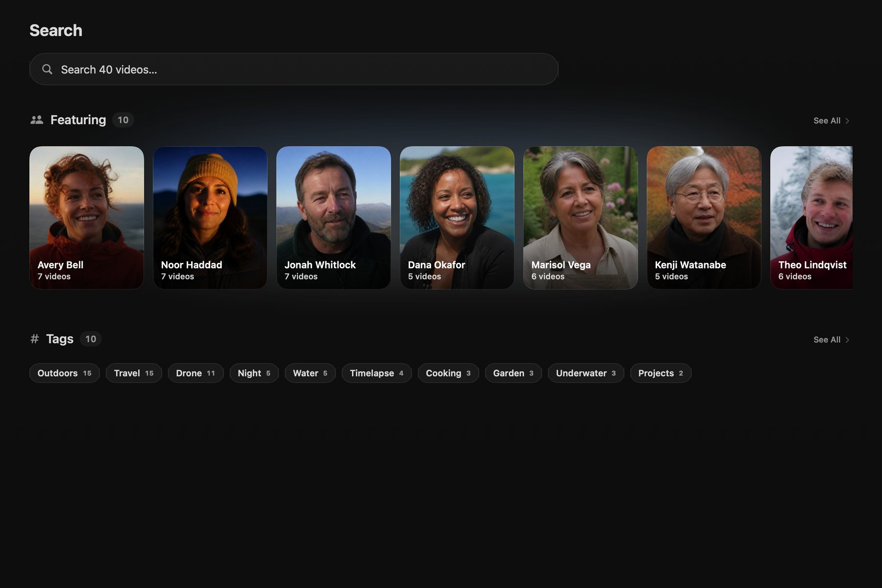Filter by the Travel tag

coord(134,373)
